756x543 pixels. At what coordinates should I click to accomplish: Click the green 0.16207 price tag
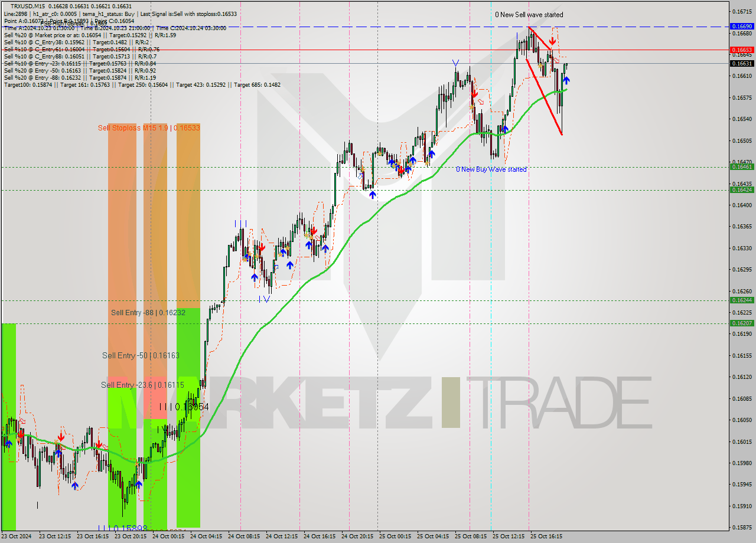tap(742, 323)
